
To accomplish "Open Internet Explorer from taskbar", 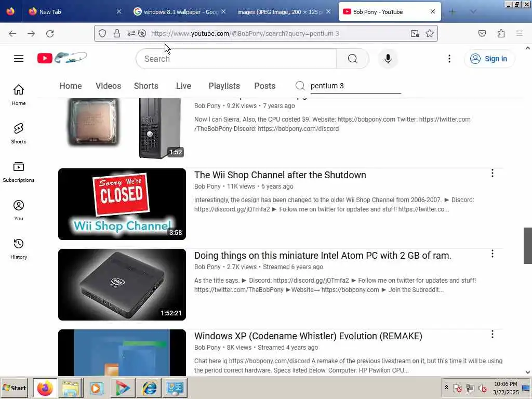I will (150, 388).
